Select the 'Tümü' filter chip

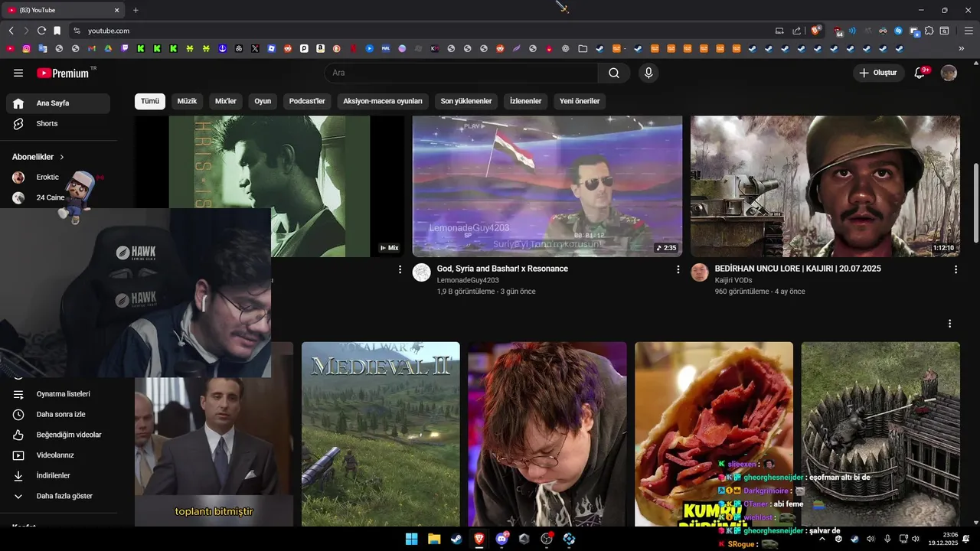[150, 101]
